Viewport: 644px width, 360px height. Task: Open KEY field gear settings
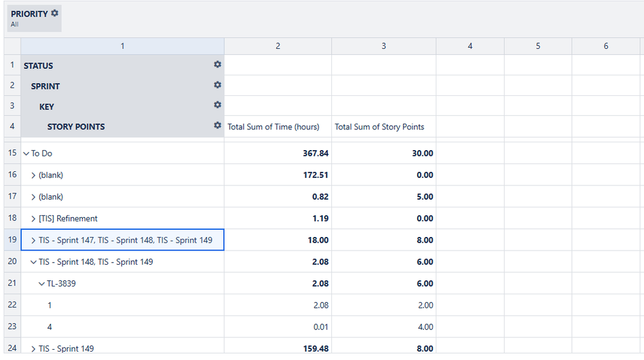[x=217, y=105]
